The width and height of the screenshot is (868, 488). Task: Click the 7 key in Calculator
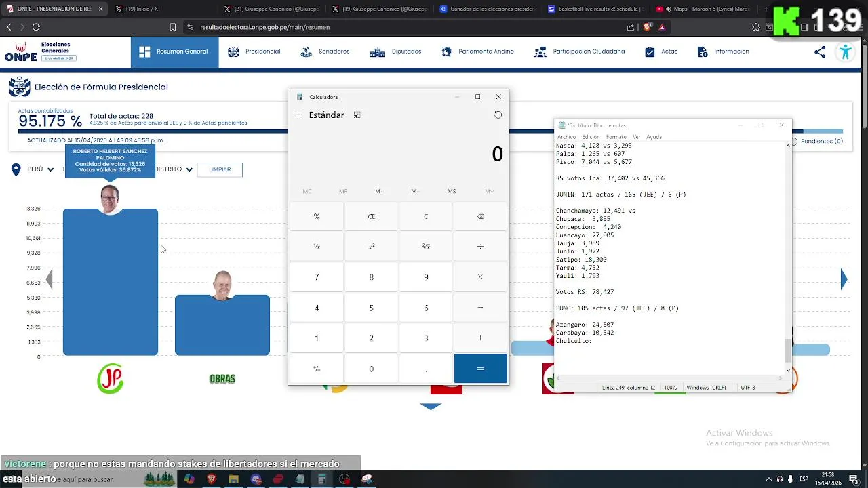[x=317, y=277]
